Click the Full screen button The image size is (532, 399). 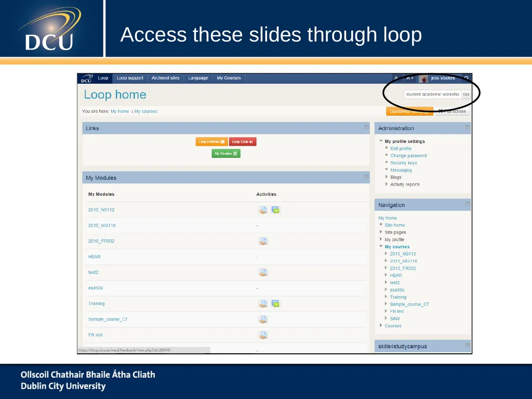[452, 111]
